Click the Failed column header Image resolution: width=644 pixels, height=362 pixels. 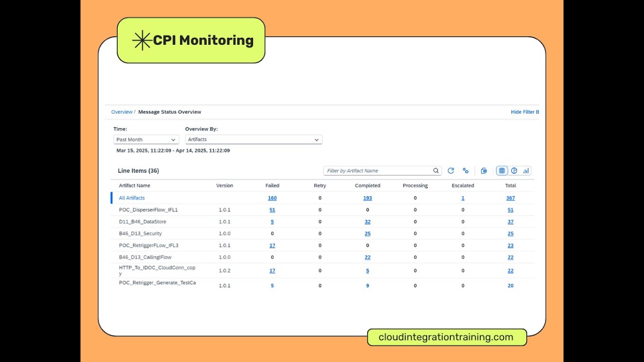(272, 186)
